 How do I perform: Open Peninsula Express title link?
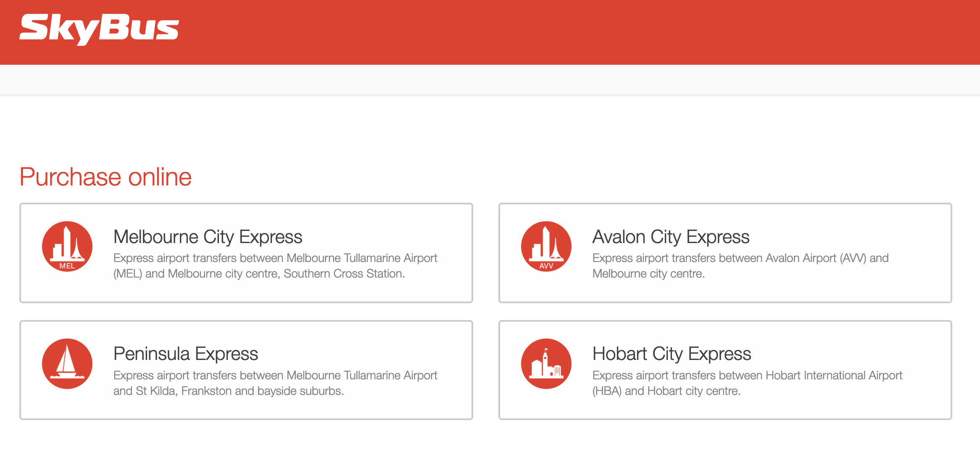click(x=185, y=354)
